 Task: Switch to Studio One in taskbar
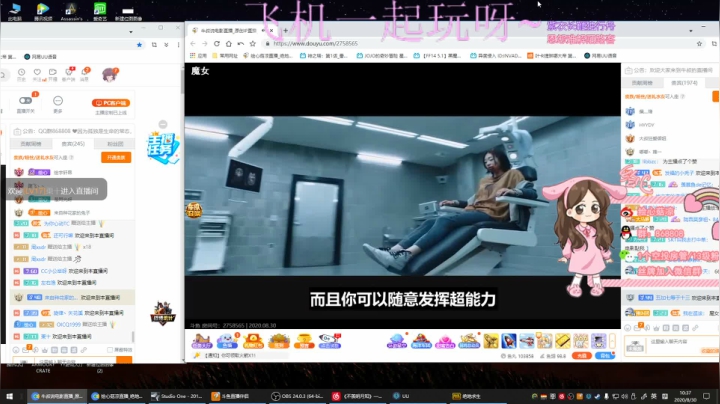177,396
